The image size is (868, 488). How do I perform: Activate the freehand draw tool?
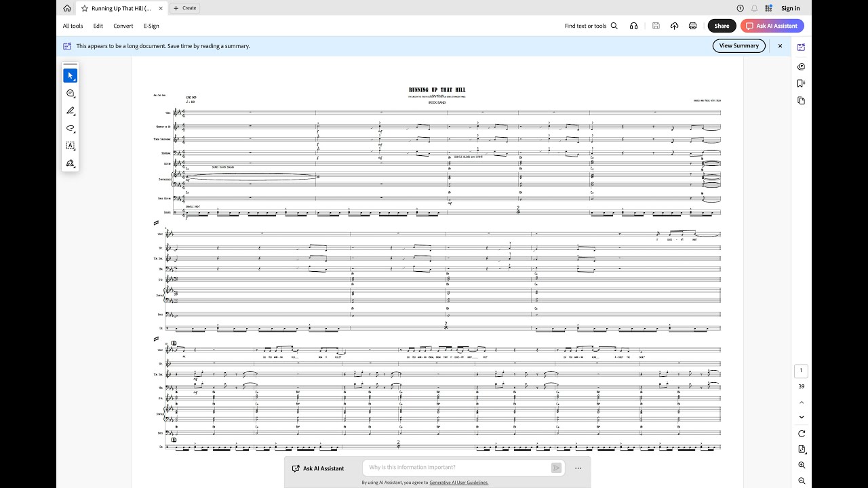[x=71, y=128]
